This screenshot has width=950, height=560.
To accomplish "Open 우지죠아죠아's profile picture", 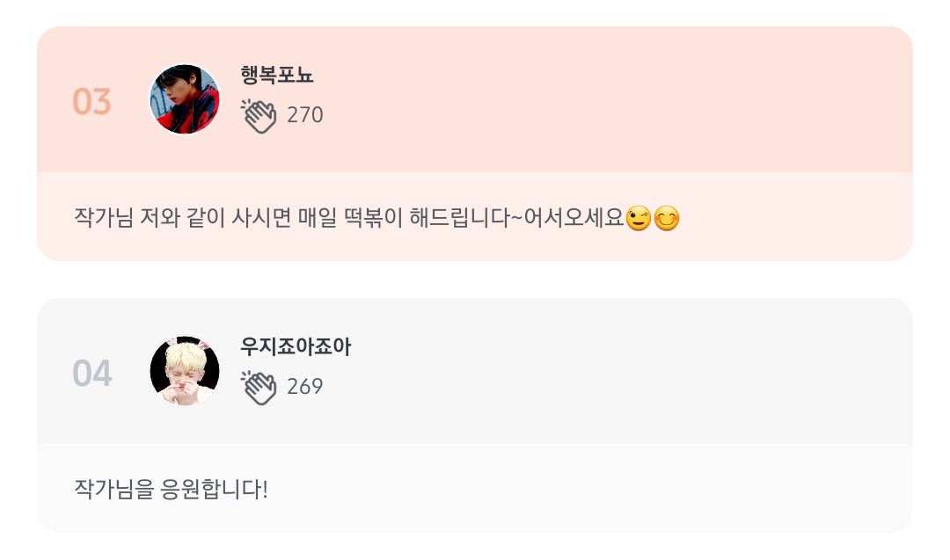I will tap(185, 371).
